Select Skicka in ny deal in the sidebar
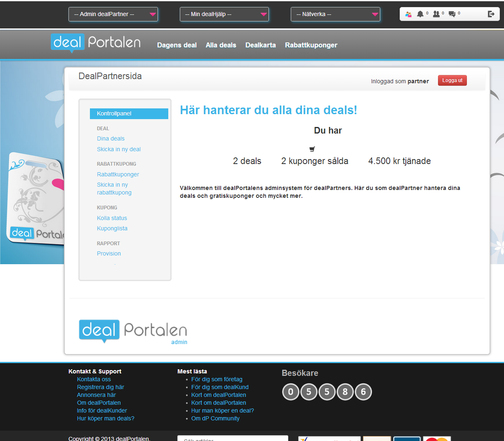Image resolution: width=504 pixels, height=441 pixels. 119,149
